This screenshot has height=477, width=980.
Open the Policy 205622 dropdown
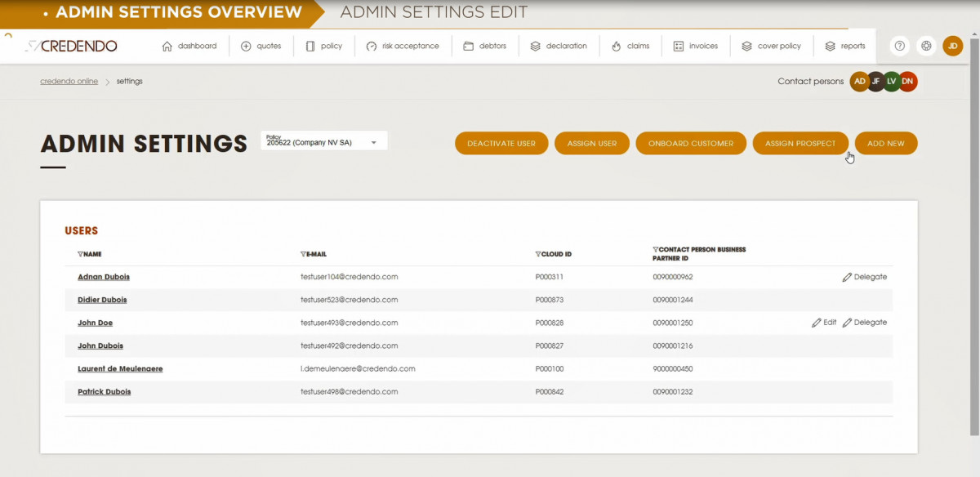[324, 140]
